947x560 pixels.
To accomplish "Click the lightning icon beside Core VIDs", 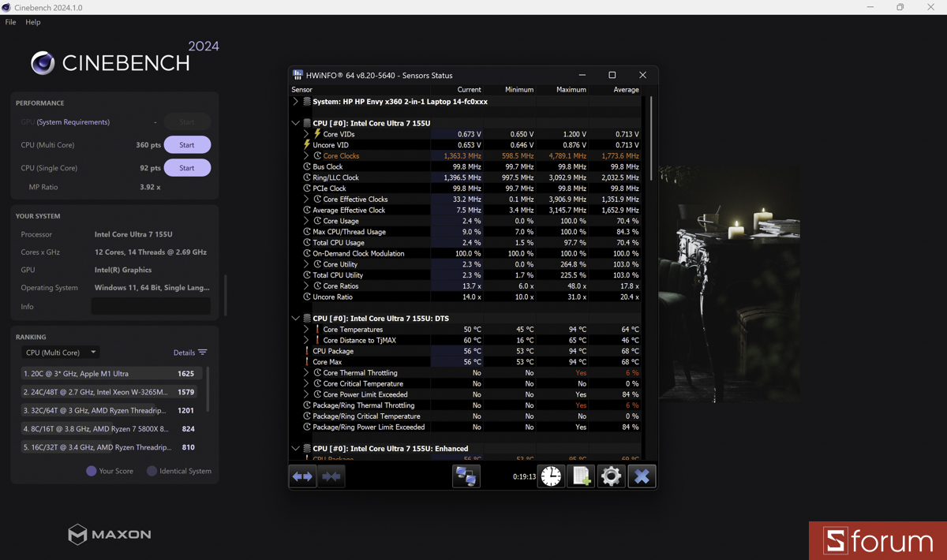I will [x=317, y=134].
